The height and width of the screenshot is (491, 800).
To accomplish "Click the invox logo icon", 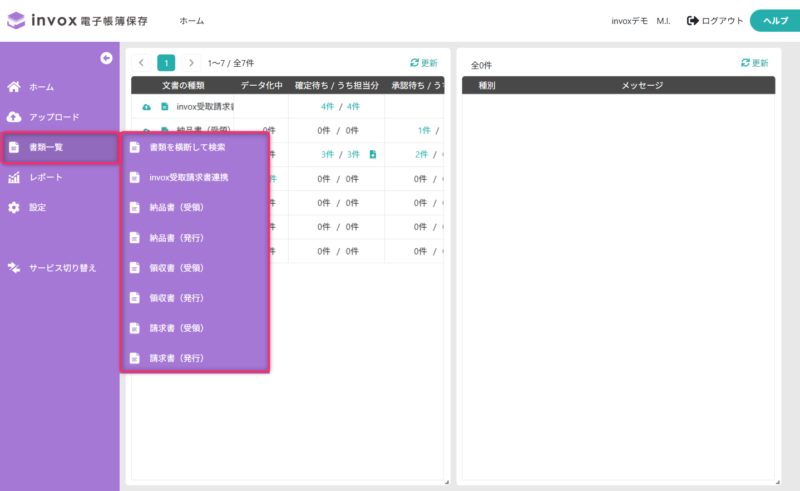I will [16, 20].
